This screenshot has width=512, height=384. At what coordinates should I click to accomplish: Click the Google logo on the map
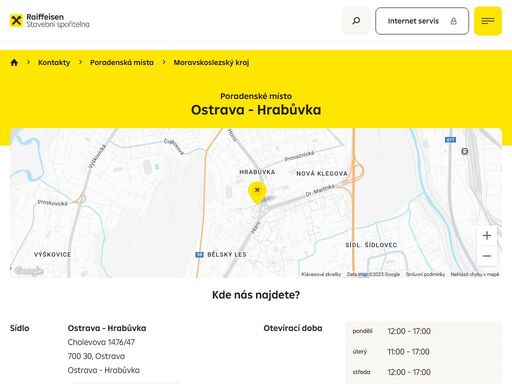click(29, 271)
